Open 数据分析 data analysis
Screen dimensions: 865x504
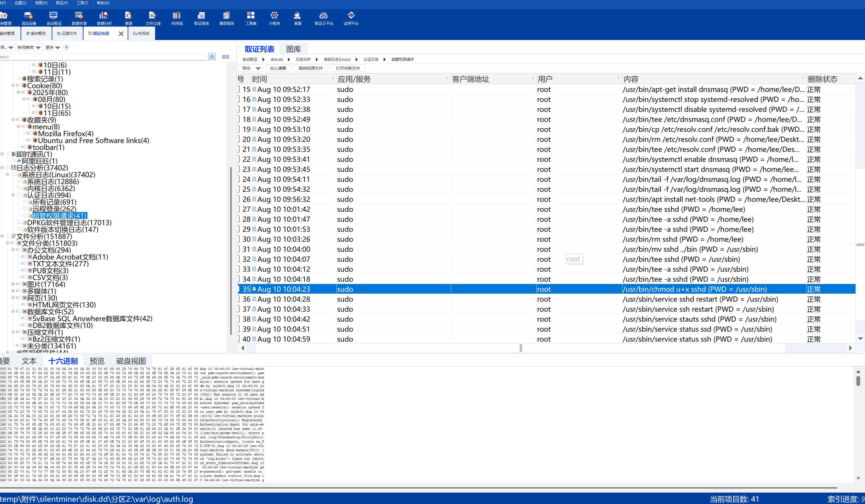coord(104,18)
